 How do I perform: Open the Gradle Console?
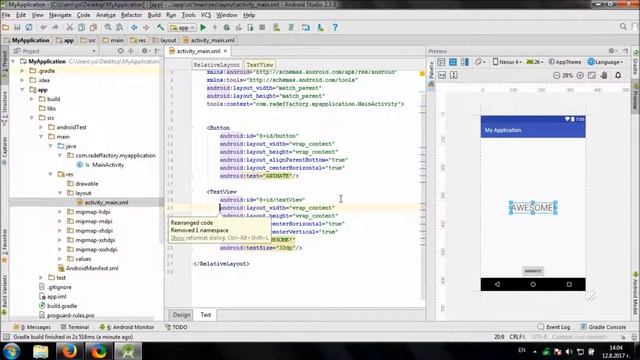(x=603, y=327)
